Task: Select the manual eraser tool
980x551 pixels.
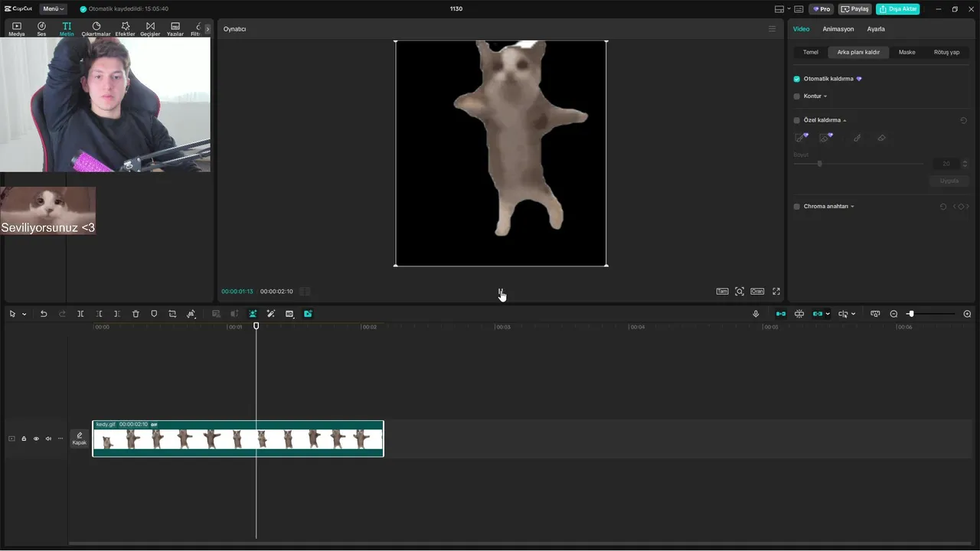Action: pyautogui.click(x=881, y=138)
